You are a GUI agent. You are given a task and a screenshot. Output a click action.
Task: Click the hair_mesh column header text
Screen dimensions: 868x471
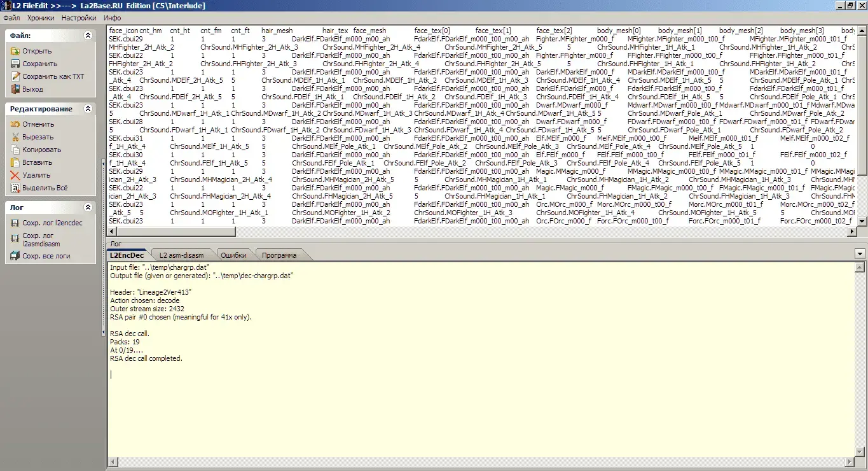[x=277, y=31]
